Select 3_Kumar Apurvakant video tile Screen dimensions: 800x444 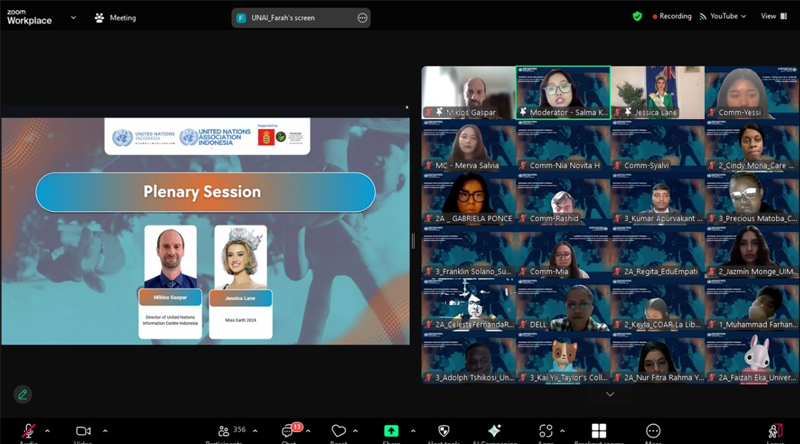[658, 199]
